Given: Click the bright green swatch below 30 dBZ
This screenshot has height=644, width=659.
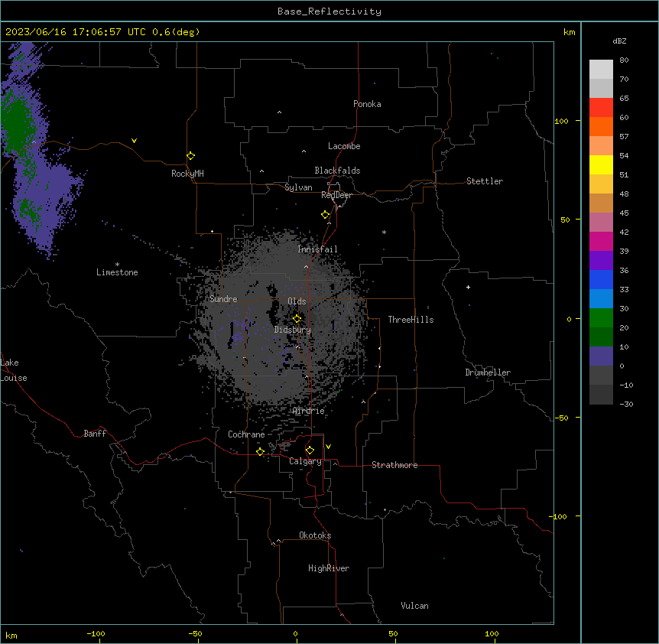Looking at the screenshot, I should 601,318.
